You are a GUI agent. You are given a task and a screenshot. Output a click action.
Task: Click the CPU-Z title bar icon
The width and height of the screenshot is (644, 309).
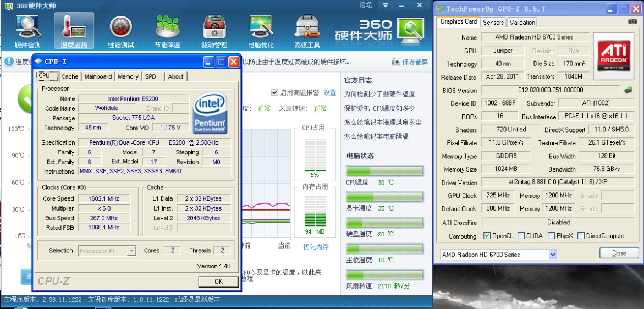point(38,62)
